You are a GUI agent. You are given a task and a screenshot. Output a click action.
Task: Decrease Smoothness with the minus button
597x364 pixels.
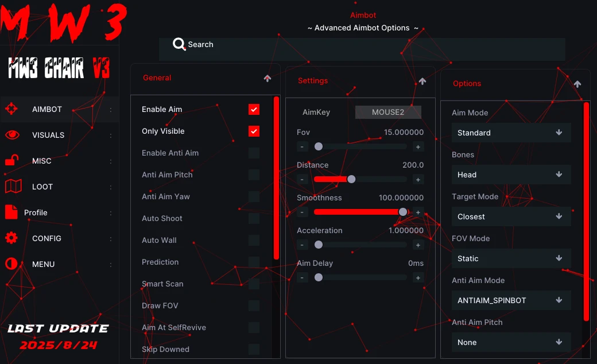click(x=302, y=212)
